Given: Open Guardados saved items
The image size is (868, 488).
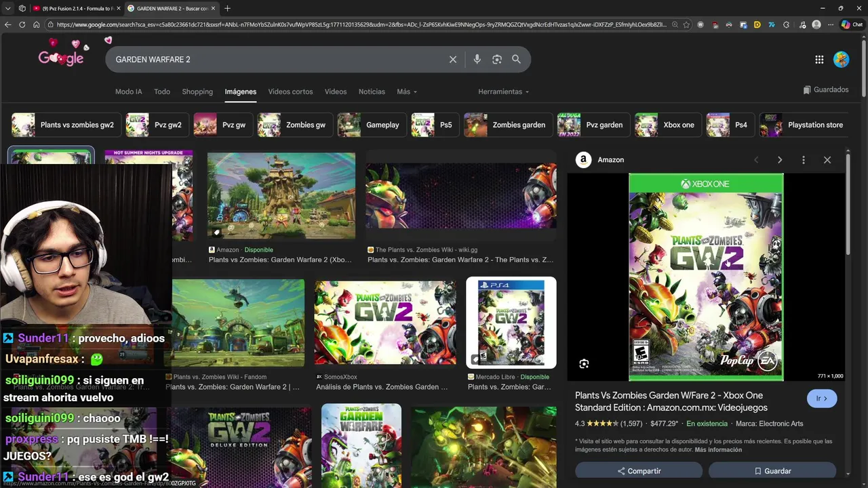Looking at the screenshot, I should click(825, 89).
